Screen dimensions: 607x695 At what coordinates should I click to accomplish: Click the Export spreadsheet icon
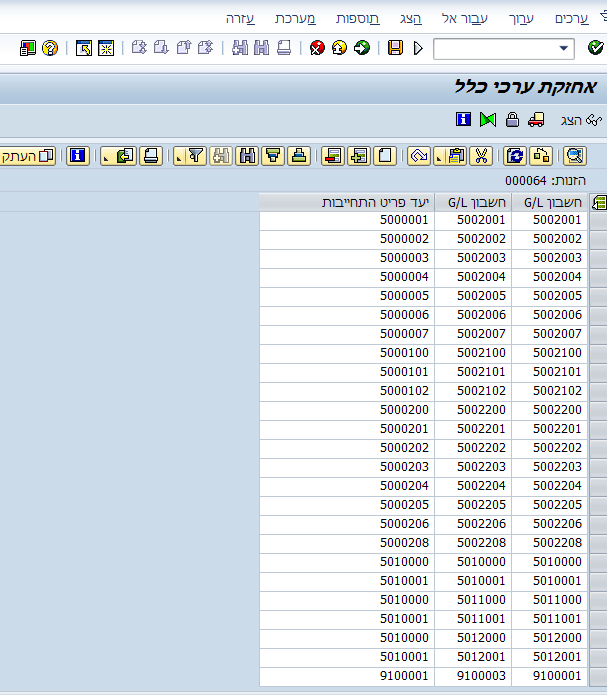125,156
